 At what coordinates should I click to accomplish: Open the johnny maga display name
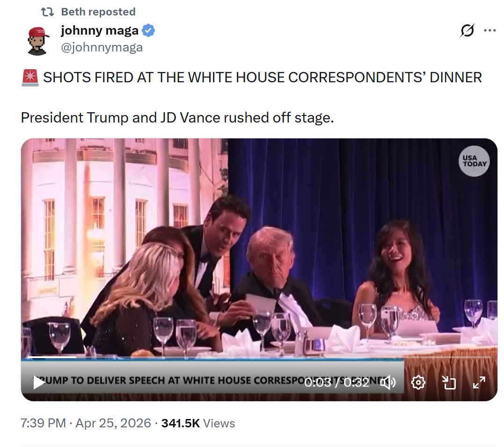tap(100, 30)
